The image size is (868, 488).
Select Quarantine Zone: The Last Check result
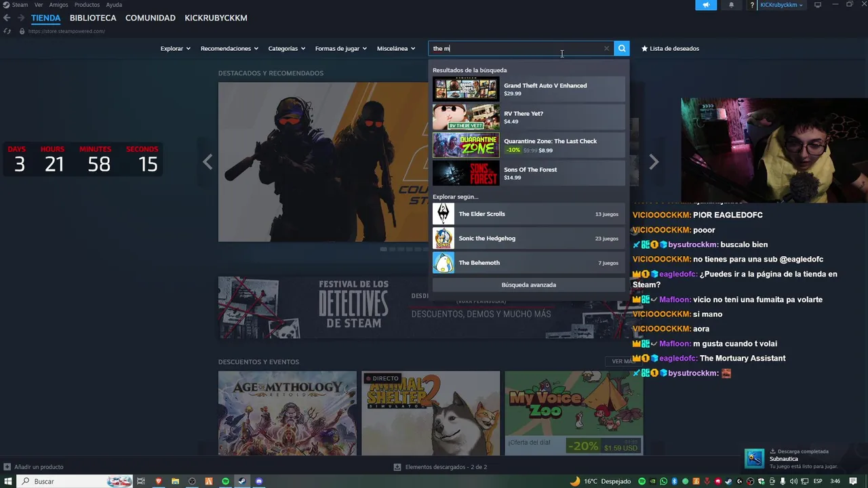click(x=529, y=145)
